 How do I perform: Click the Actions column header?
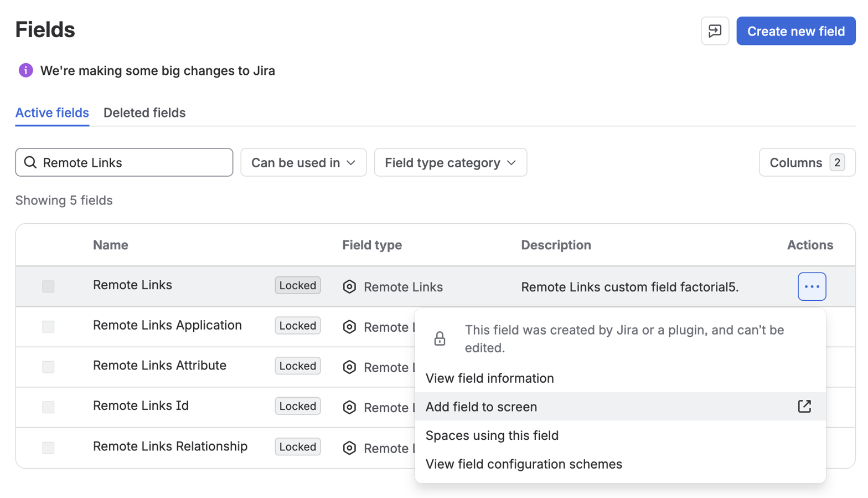(810, 245)
